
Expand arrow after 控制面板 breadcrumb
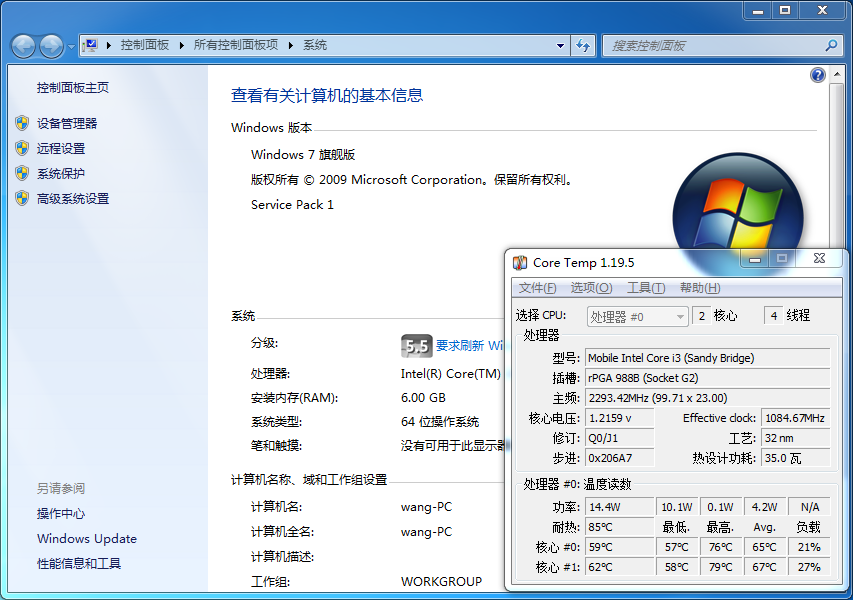181,45
